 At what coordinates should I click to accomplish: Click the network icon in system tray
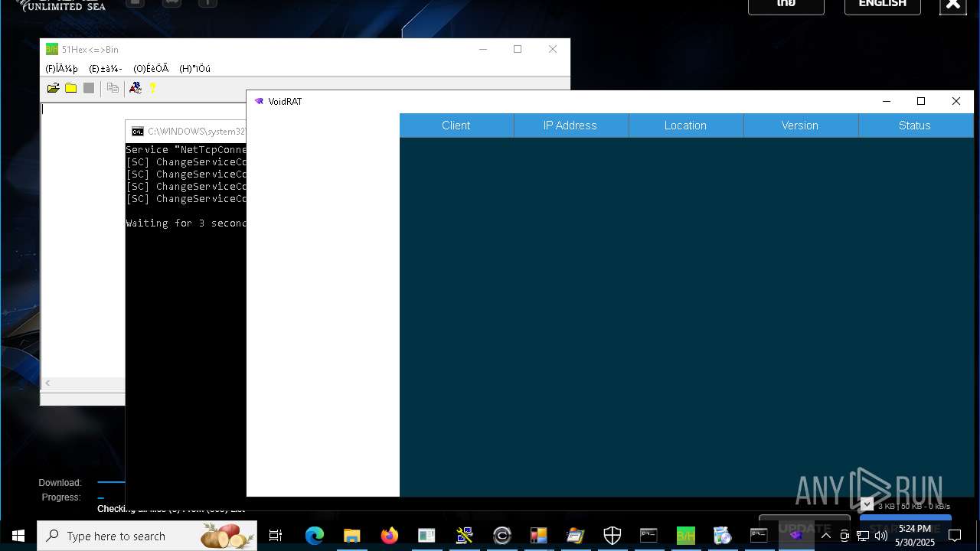[x=863, y=536]
